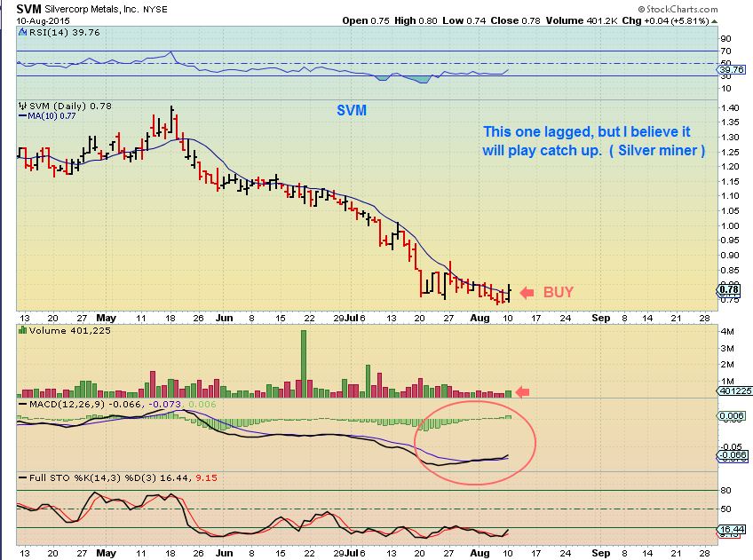Click 'May' on the price chart date axis
The width and height of the screenshot is (753, 560).
pyautogui.click(x=107, y=318)
